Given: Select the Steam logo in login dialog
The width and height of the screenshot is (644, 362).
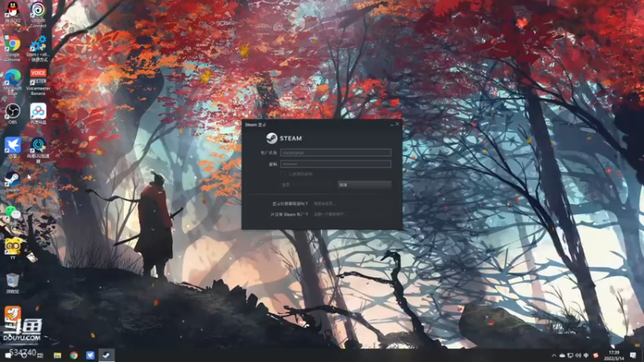Looking at the screenshot, I should click(284, 138).
